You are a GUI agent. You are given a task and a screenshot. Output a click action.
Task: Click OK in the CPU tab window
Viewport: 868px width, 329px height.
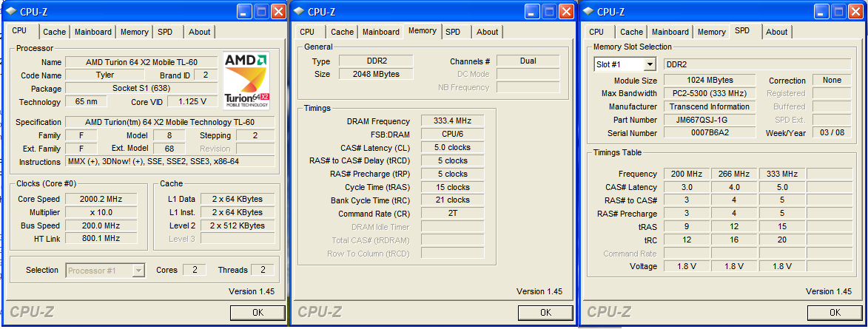coord(258,313)
